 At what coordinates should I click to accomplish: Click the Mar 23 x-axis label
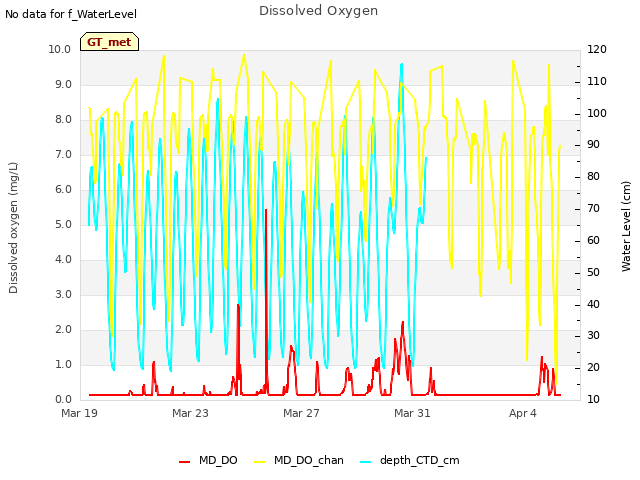(190, 413)
